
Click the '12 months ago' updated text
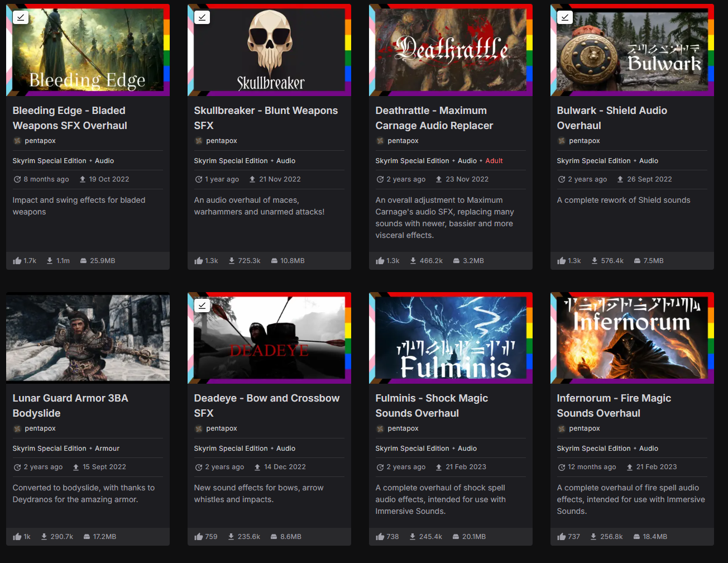[x=592, y=467]
